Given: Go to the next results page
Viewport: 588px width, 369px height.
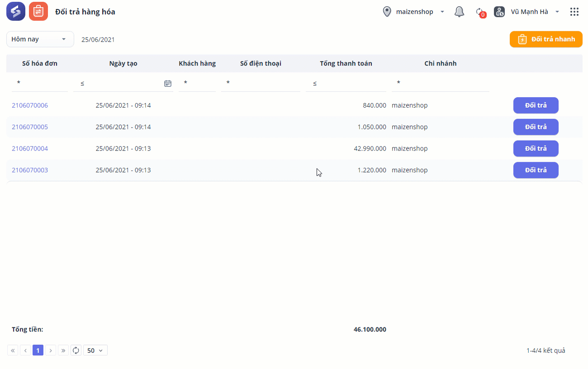Looking at the screenshot, I should coord(51,350).
